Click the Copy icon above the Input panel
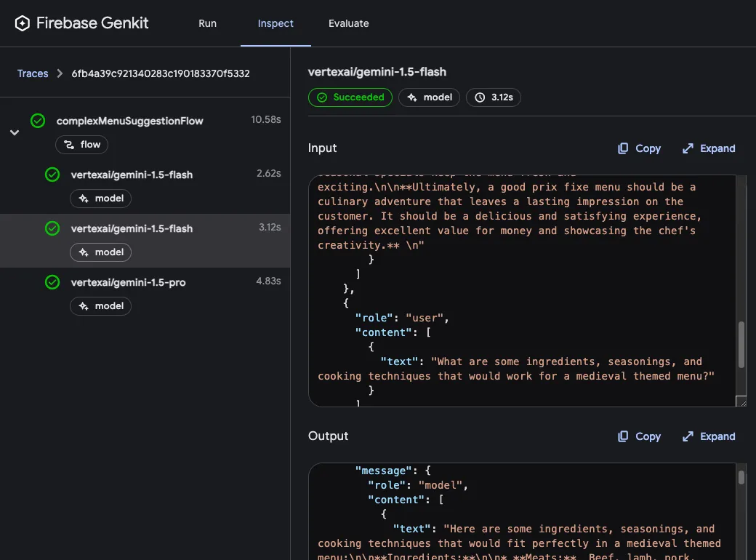Screen dimensions: 756x560 click(x=623, y=148)
